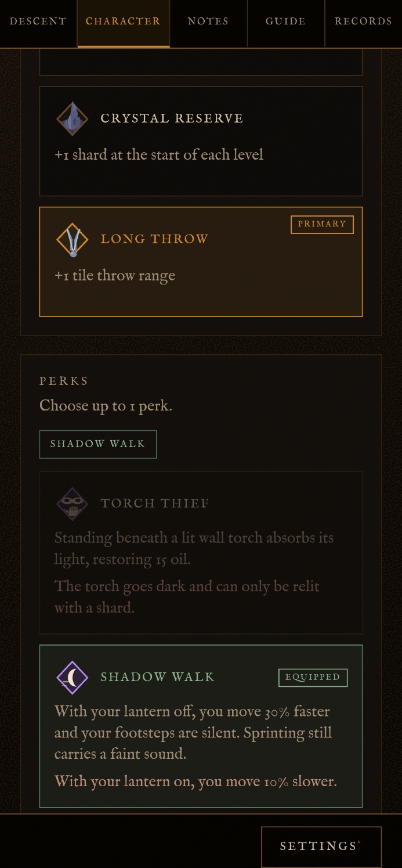The image size is (402, 868).
Task: Click the Torch Thief title text
Action: coord(155,503)
